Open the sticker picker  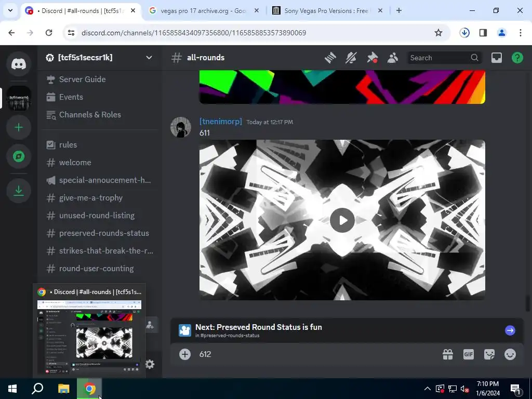[489, 354]
